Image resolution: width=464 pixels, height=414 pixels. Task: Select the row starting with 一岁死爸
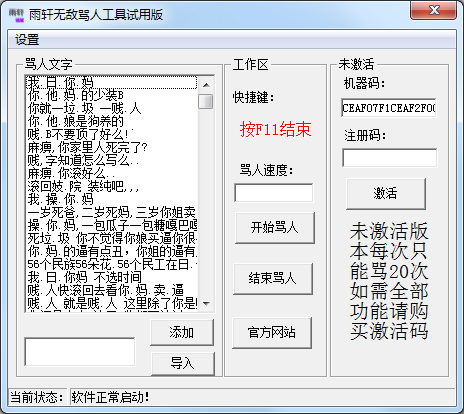click(x=112, y=212)
